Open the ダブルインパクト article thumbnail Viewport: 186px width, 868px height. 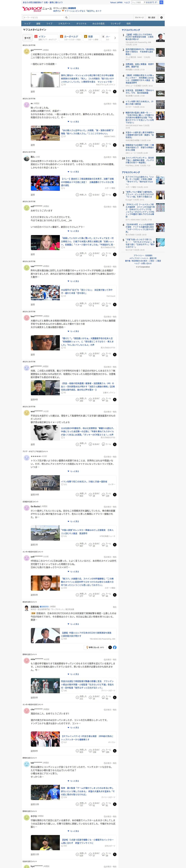[x=45, y=739]
